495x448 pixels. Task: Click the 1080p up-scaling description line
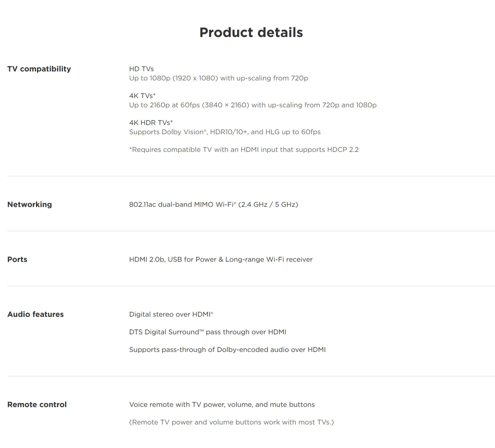[218, 78]
